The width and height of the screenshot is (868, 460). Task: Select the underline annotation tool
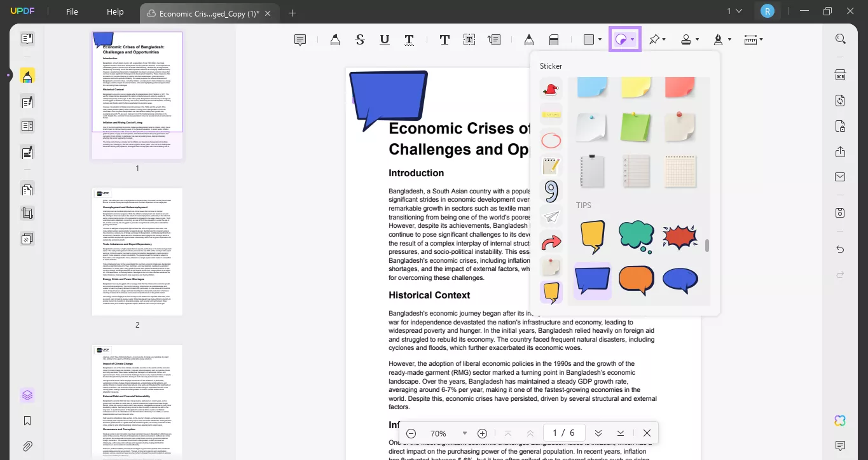coord(385,40)
